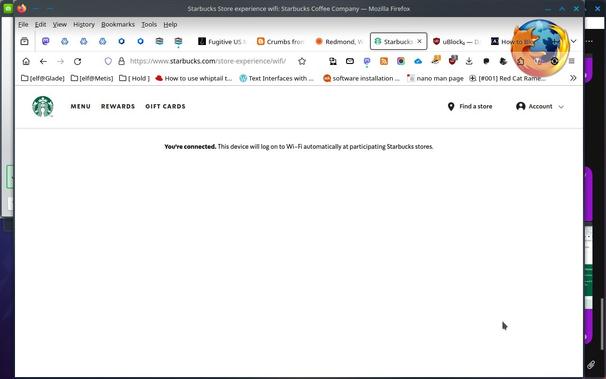This screenshot has width=606, height=379.
Task: Open Firefox View recent browsing button
Action: pos(24,41)
